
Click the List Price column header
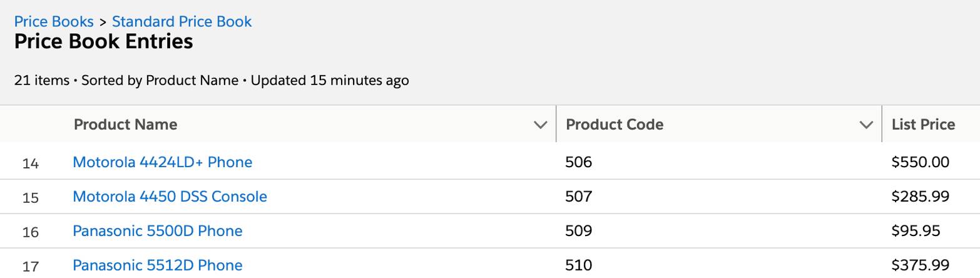(923, 125)
